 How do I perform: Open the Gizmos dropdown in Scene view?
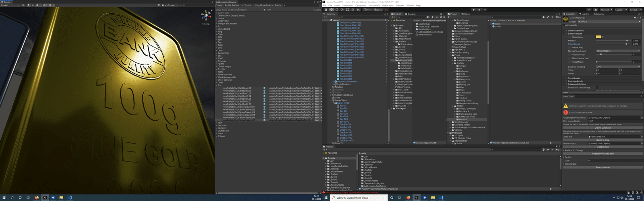coord(172,5)
